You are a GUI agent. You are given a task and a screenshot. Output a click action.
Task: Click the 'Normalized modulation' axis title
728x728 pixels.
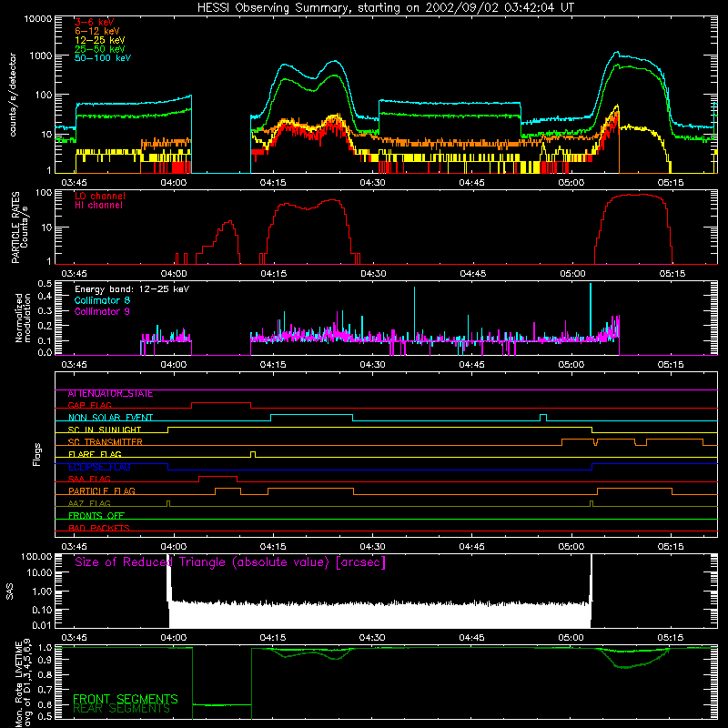click(x=23, y=318)
